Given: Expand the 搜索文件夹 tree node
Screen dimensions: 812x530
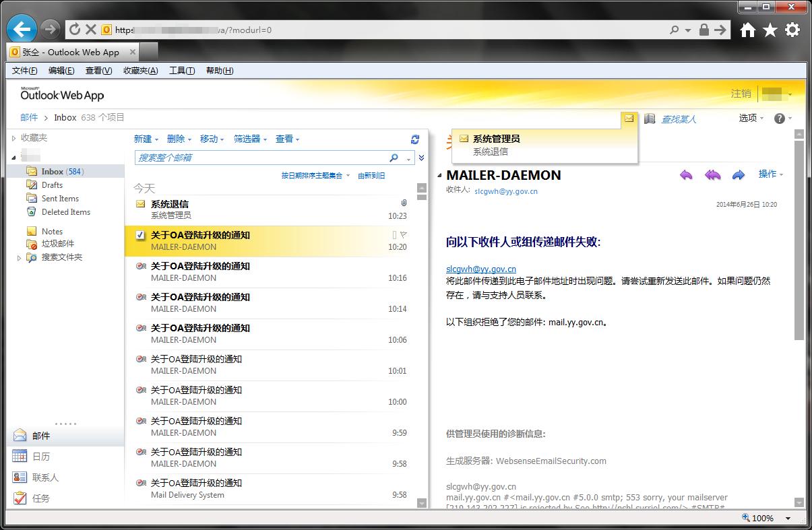Looking at the screenshot, I should click(19, 257).
